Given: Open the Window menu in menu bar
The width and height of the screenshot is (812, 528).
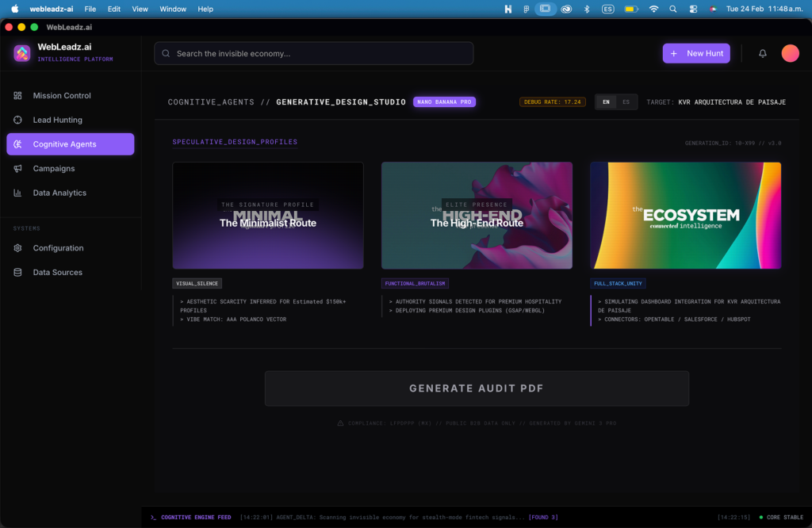Looking at the screenshot, I should click(x=173, y=9).
